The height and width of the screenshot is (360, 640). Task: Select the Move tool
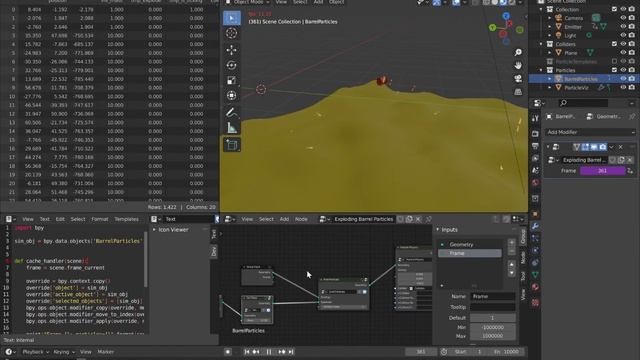click(x=231, y=50)
